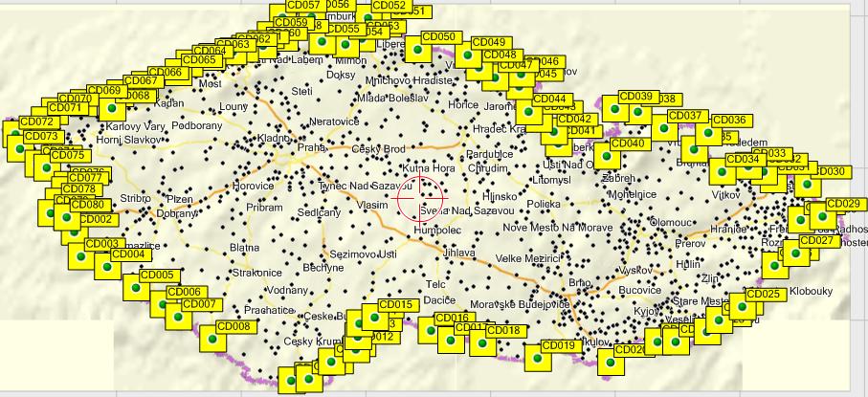Click the CD039 marker icon
Viewport: 868px width, 397px height.
click(613, 110)
